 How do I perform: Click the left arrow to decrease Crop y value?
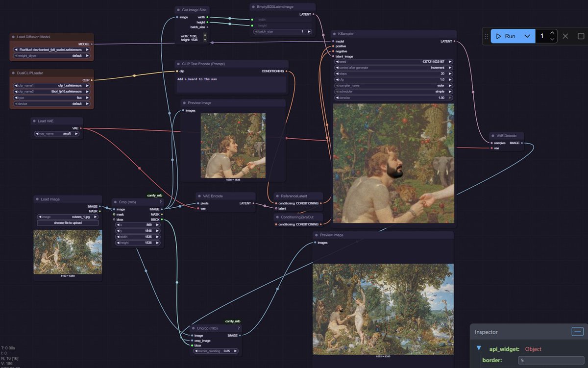coord(117,231)
